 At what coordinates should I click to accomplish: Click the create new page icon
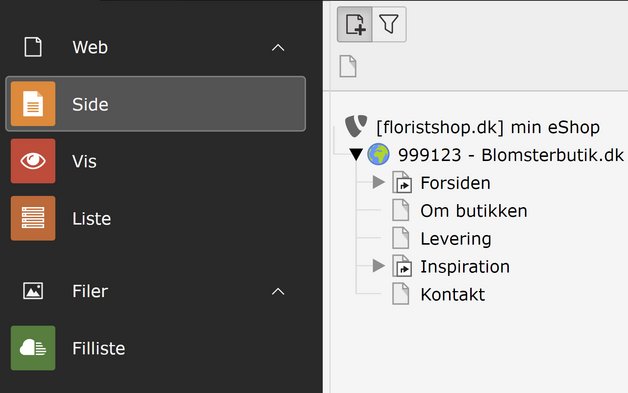(355, 24)
